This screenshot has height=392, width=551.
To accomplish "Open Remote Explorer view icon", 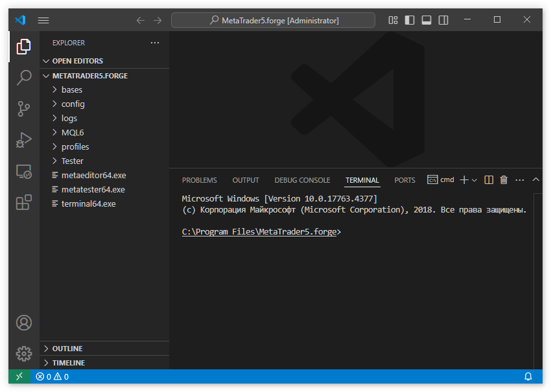I will [x=23, y=172].
